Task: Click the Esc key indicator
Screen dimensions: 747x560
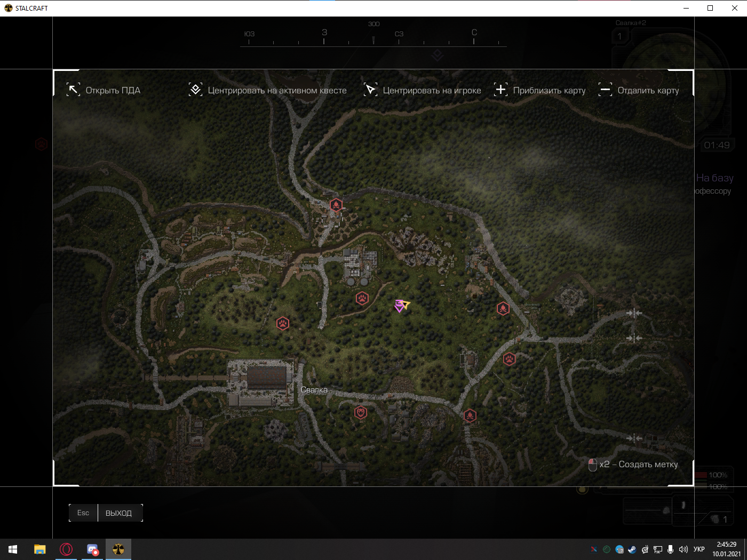Action: click(83, 513)
